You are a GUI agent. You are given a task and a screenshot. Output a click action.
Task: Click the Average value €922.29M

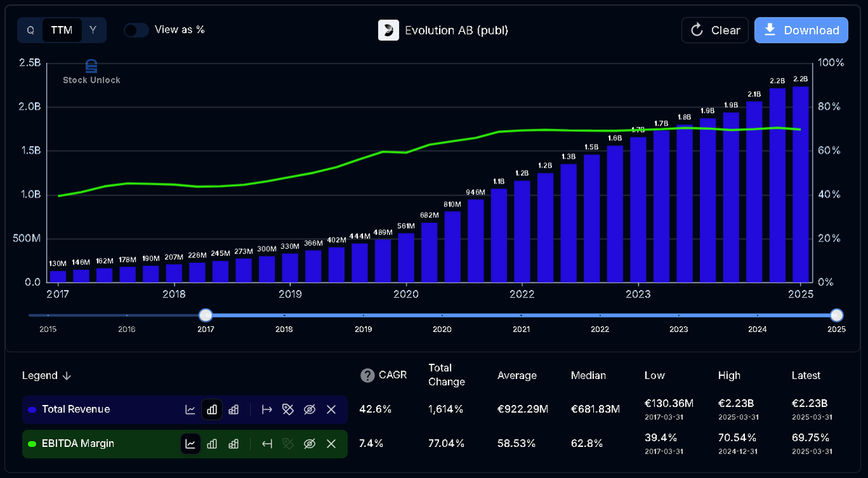[x=523, y=409]
